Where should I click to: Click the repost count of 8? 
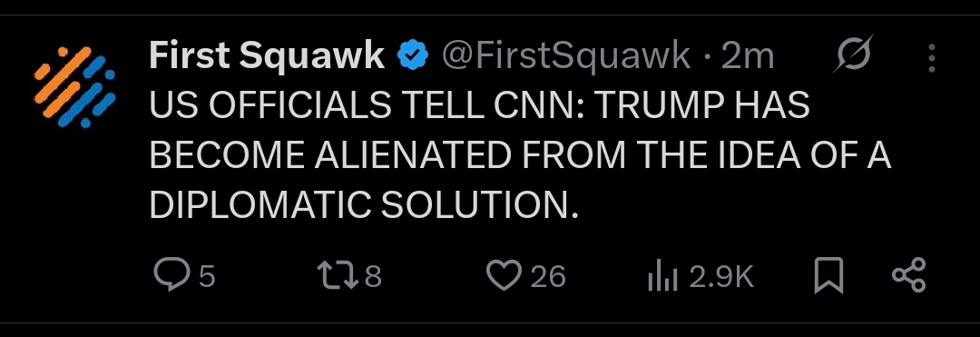pos(373,276)
